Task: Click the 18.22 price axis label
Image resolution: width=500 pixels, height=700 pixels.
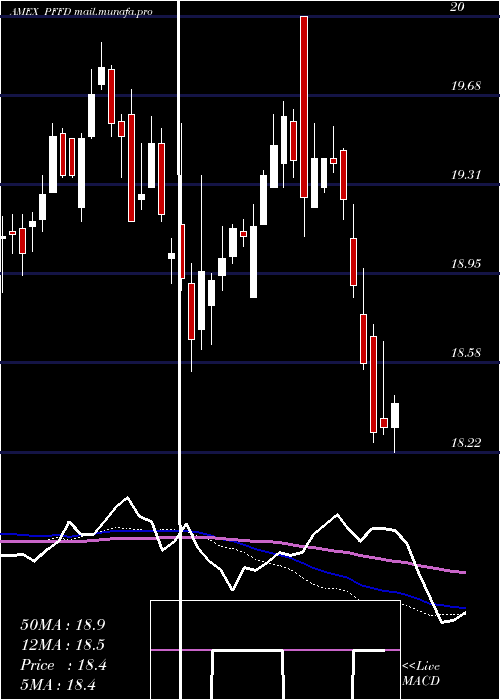Action: (x=466, y=442)
